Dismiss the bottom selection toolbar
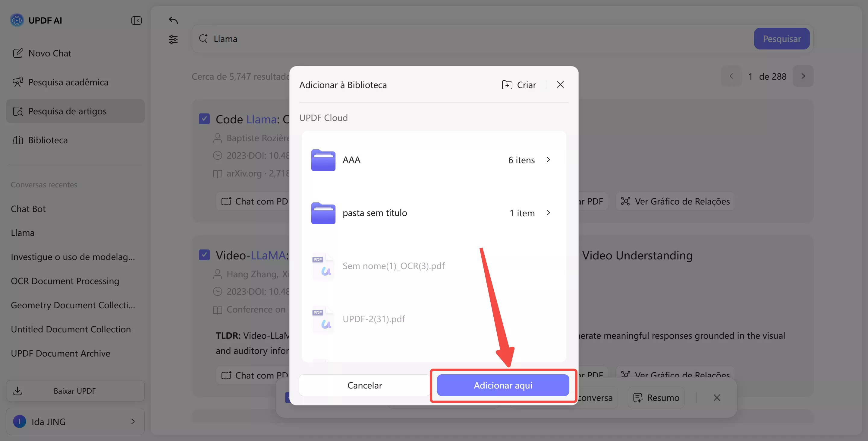Screen dimensions: 868x441 pyautogui.click(x=717, y=398)
